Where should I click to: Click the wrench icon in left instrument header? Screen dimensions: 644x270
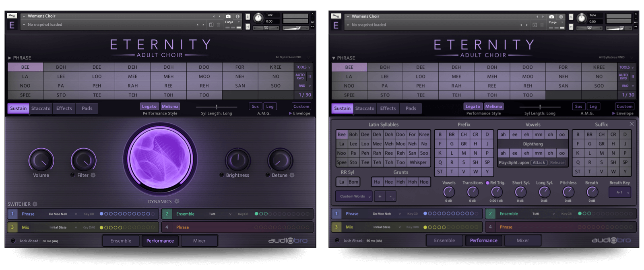click(x=12, y=16)
